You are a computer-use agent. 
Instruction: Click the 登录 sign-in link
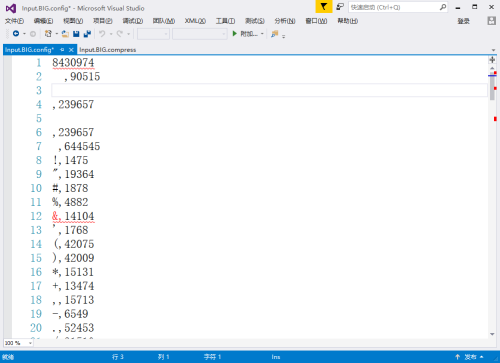463,21
